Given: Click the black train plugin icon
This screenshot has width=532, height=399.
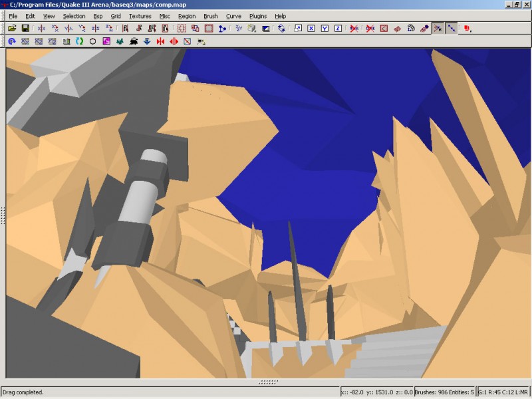Looking at the screenshot, I should coord(134,41).
